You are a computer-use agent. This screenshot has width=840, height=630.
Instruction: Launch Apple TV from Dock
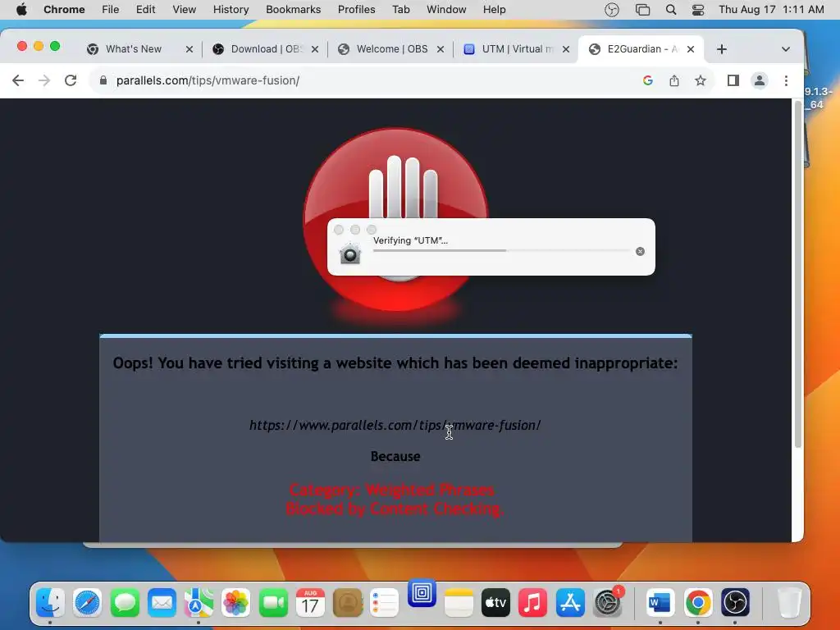pos(495,603)
